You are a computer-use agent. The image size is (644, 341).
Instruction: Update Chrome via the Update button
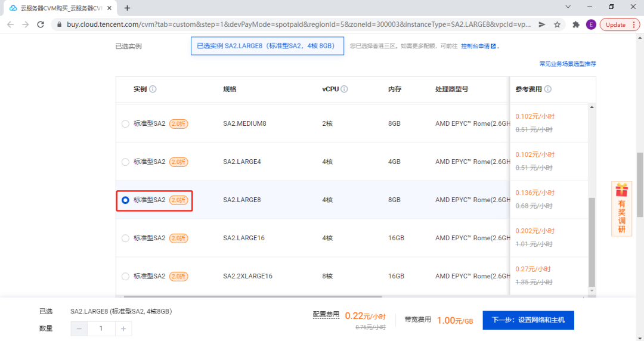click(x=620, y=24)
